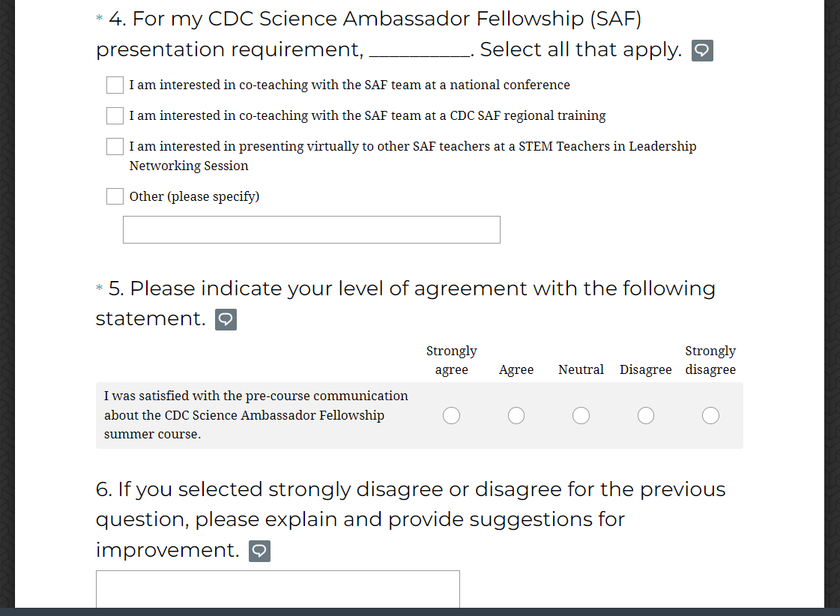Click the question 6 explanation text box
The width and height of the screenshot is (840, 616).
coord(277,590)
